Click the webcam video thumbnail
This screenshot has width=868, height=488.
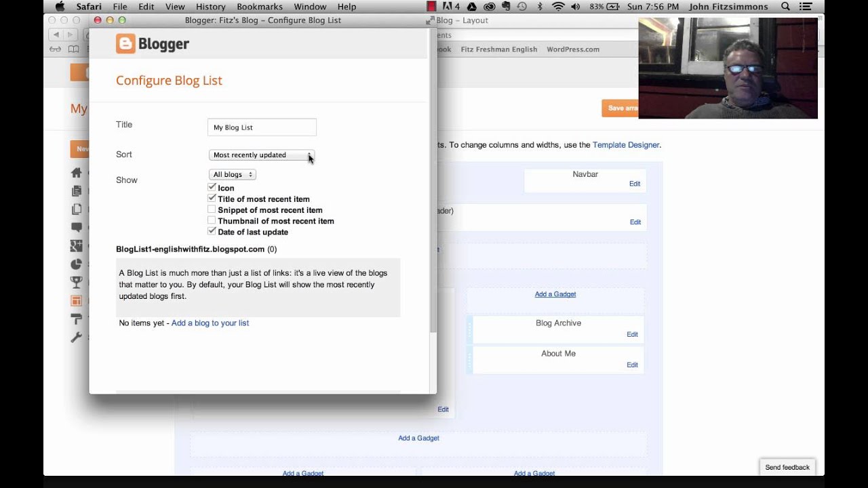click(x=728, y=68)
